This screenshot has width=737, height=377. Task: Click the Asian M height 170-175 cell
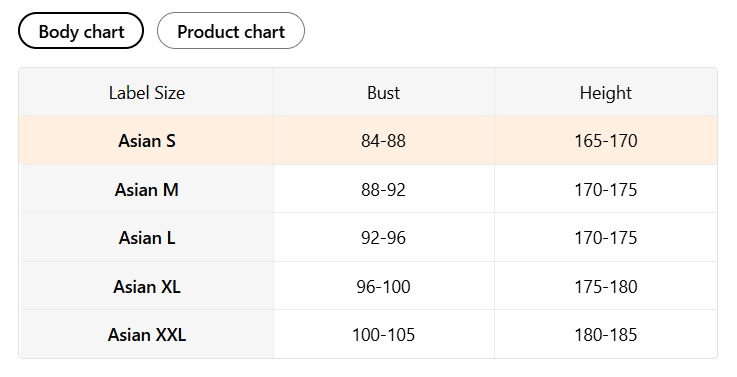click(605, 189)
